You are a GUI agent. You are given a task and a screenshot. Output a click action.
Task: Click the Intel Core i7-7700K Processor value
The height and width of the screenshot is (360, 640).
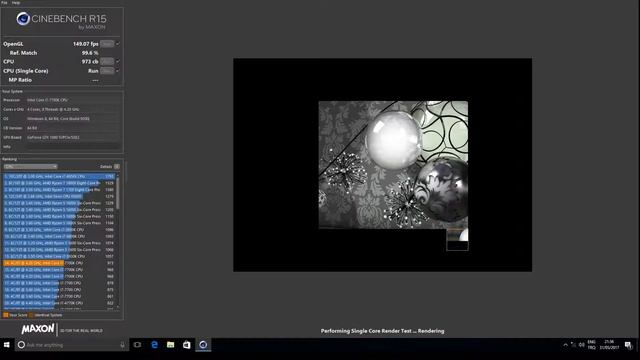click(47, 100)
